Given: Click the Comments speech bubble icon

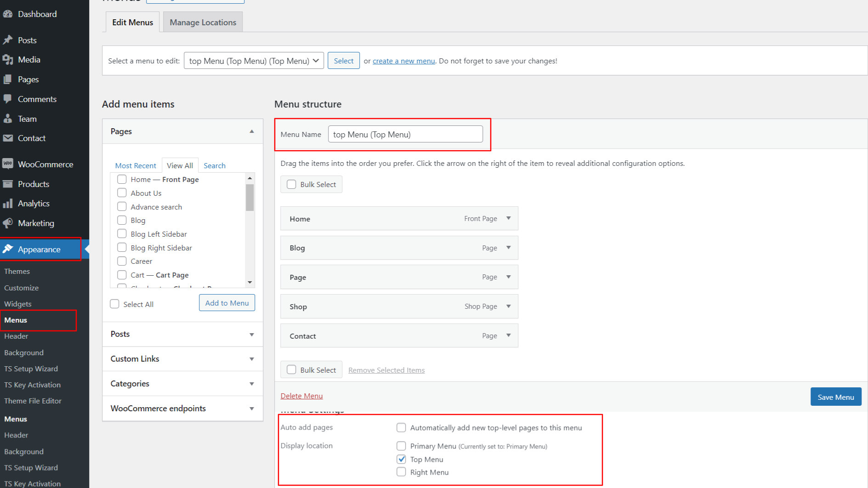Looking at the screenshot, I should click(x=8, y=99).
